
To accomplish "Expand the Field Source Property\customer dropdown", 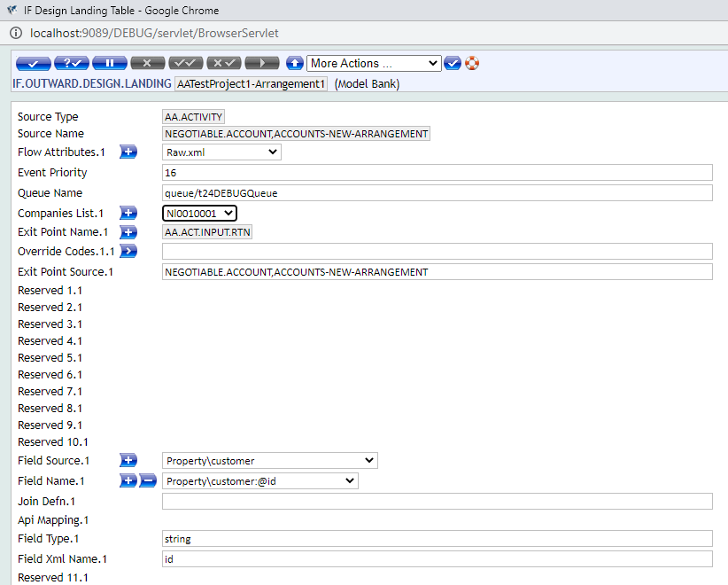I will pos(270,461).
